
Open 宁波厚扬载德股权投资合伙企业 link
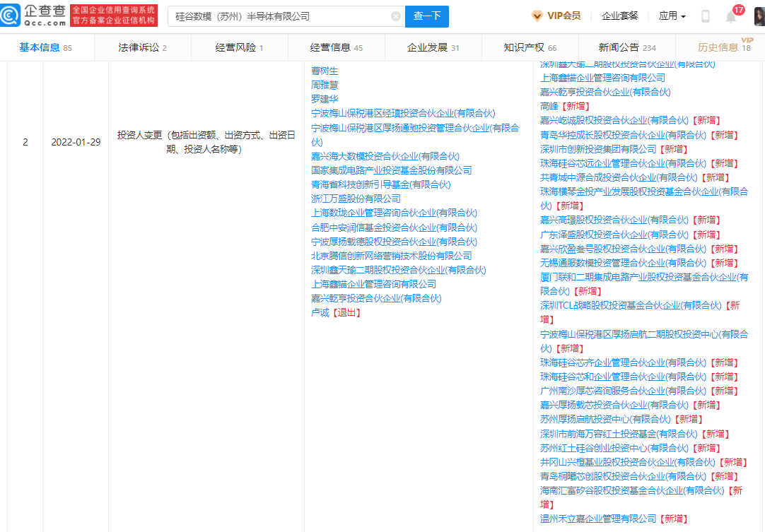(x=395, y=242)
